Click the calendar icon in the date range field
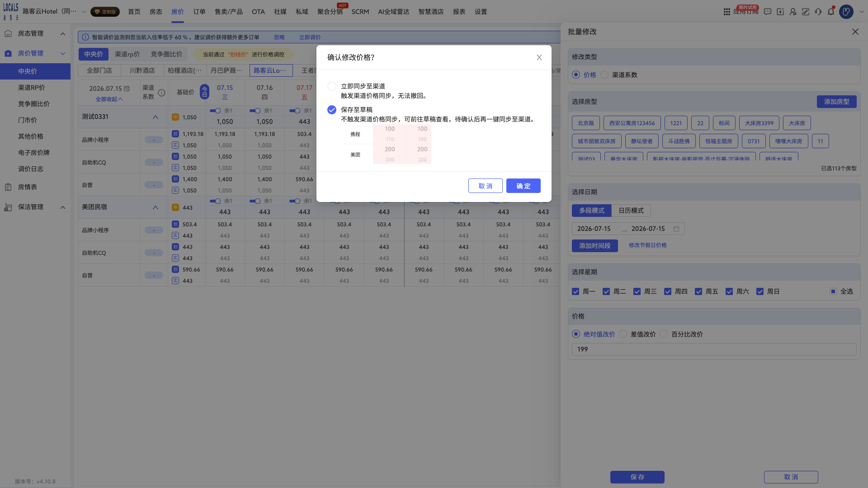The height and width of the screenshot is (488, 868). tap(676, 229)
